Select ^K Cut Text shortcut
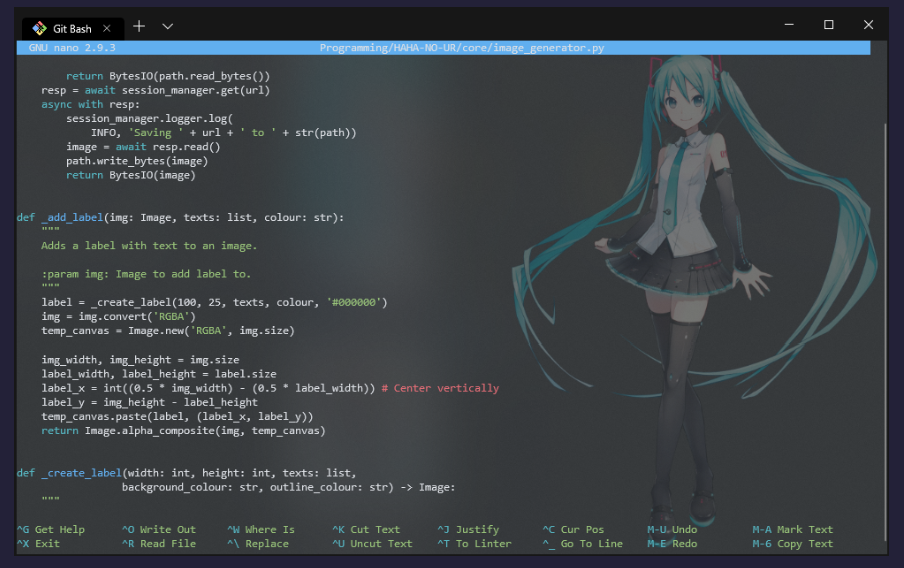 tap(366, 530)
